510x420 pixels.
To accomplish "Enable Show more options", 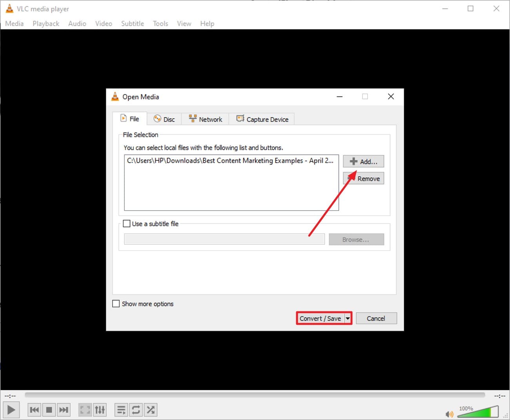I will point(116,303).
